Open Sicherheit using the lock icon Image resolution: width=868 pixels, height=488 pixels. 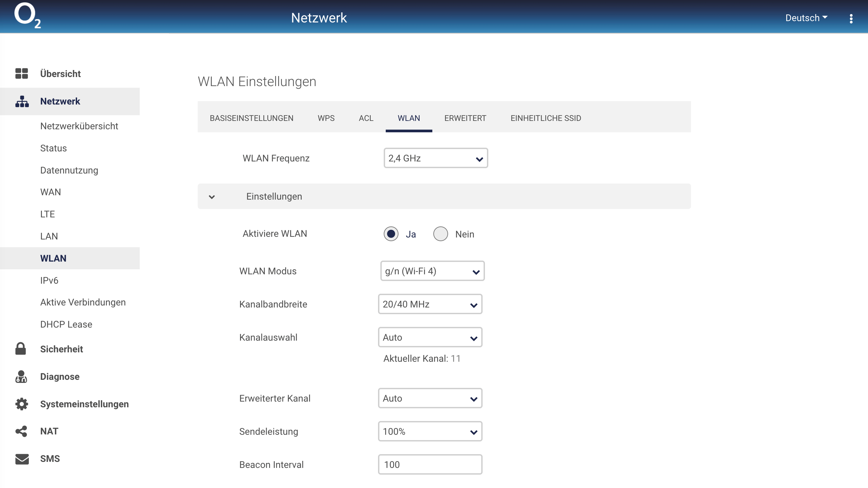[21, 349]
